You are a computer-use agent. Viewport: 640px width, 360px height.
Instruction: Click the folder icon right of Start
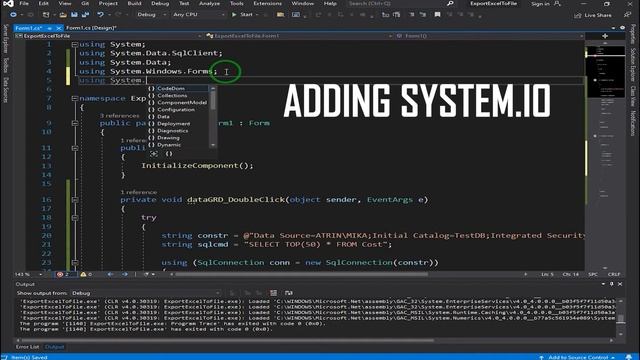click(280, 15)
